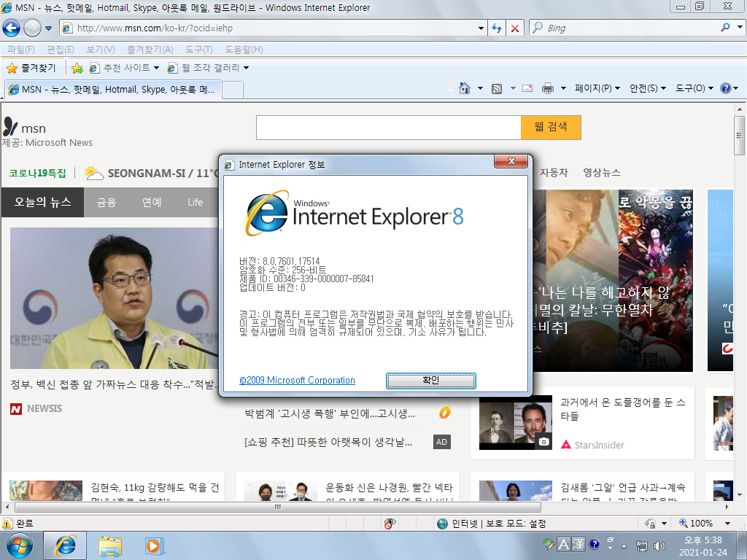Click 확인 in the Internet Explorer 정보 dialog
This screenshot has width=747, height=560.
pyautogui.click(x=430, y=381)
